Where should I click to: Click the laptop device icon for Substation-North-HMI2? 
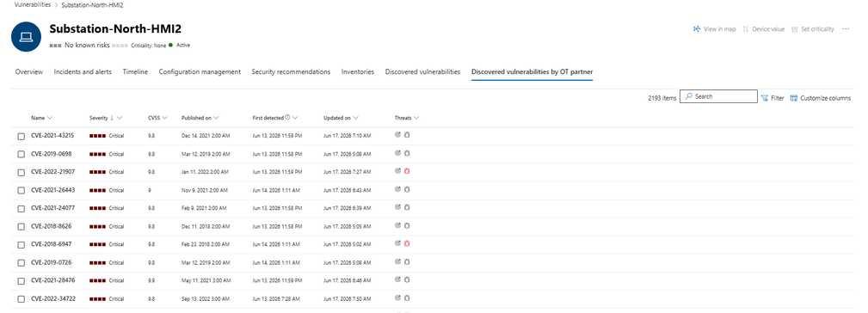26,37
